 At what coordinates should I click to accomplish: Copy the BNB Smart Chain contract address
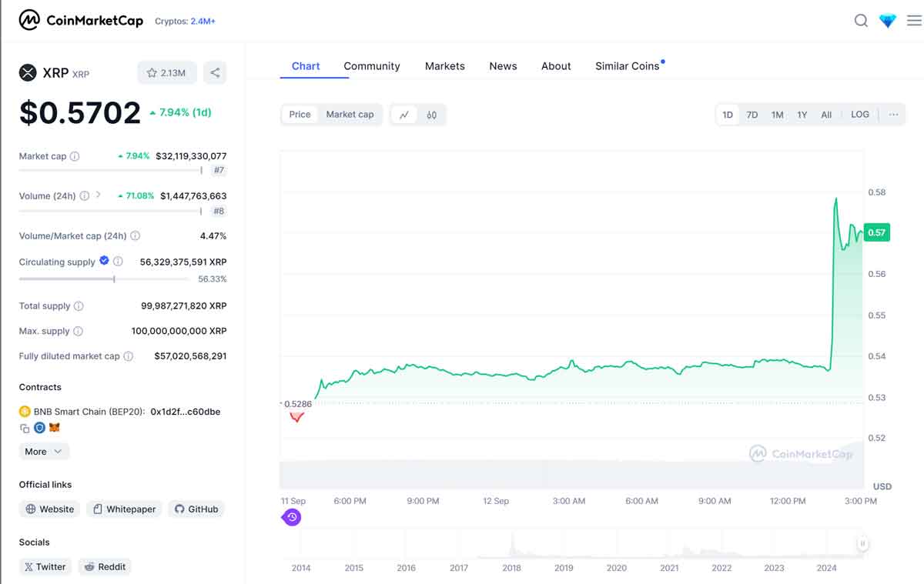(25, 428)
